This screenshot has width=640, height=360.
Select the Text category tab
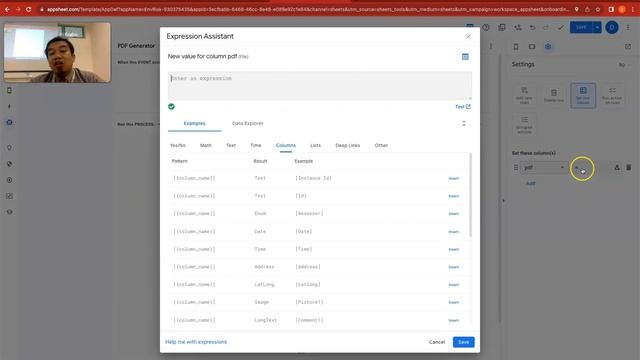click(231, 145)
